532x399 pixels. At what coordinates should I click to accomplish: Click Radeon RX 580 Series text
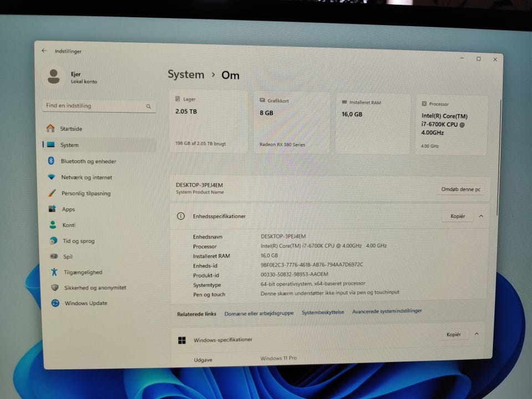(282, 145)
